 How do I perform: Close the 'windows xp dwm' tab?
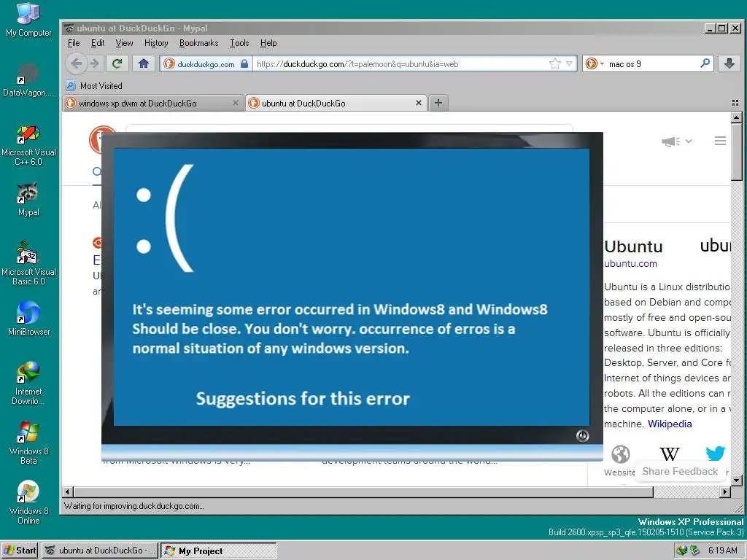pos(236,103)
